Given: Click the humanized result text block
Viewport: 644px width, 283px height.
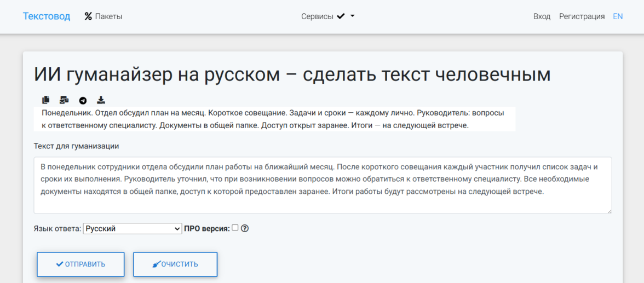Looking at the screenshot, I should coord(274,119).
